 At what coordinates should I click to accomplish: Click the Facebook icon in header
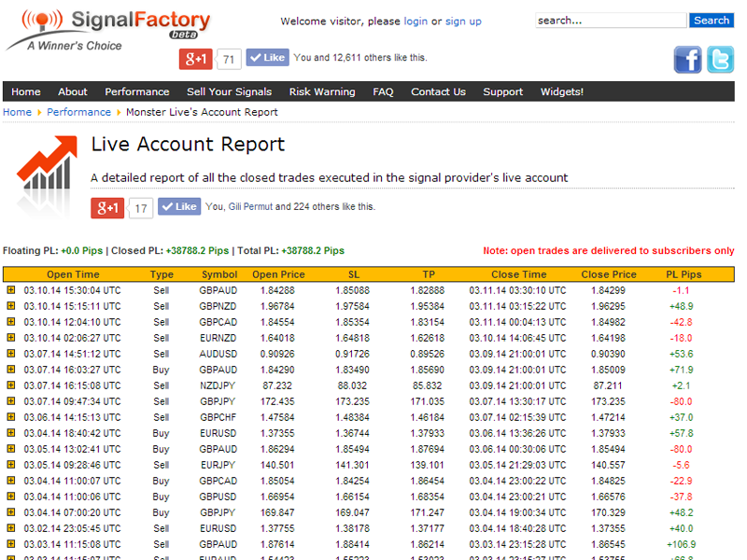[x=687, y=60]
